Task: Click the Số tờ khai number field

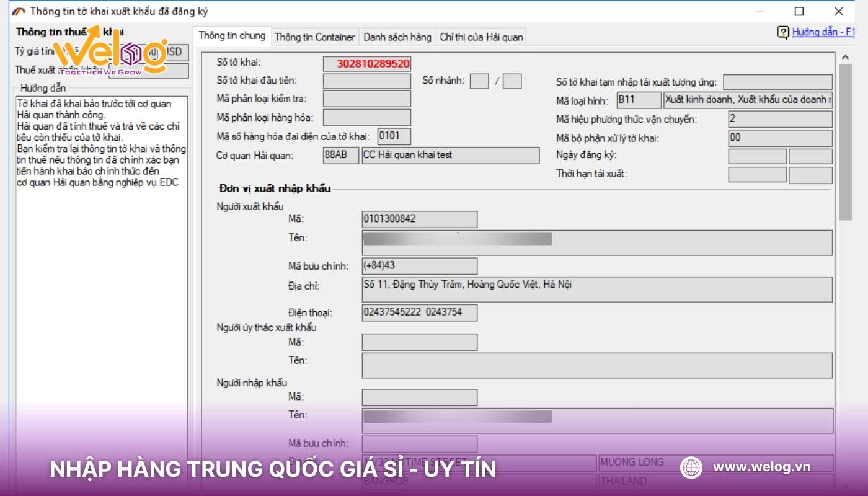Action: click(367, 63)
